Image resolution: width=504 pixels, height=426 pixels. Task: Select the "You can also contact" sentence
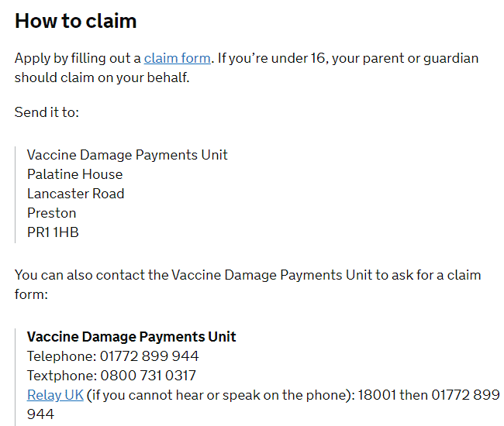coord(247,275)
